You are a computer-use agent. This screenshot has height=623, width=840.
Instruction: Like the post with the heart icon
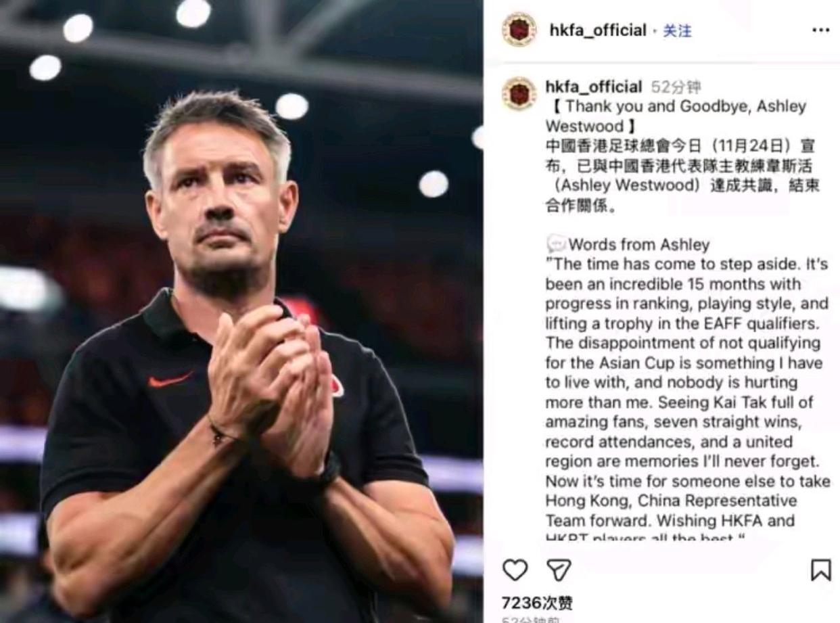(515, 570)
